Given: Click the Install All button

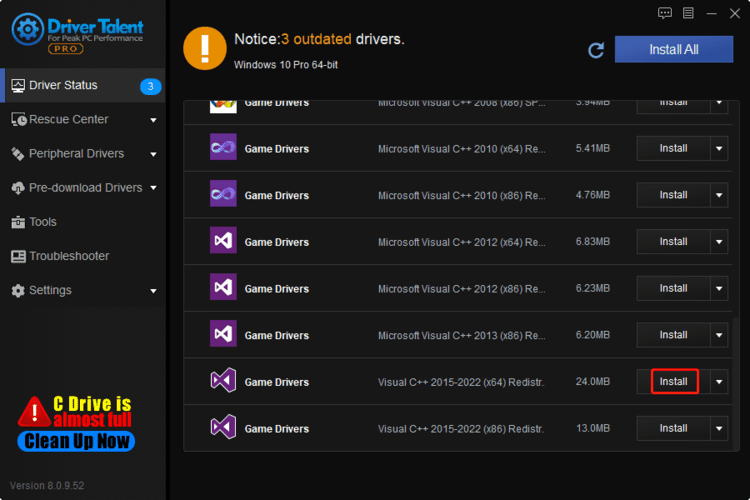Looking at the screenshot, I should pyautogui.click(x=673, y=49).
